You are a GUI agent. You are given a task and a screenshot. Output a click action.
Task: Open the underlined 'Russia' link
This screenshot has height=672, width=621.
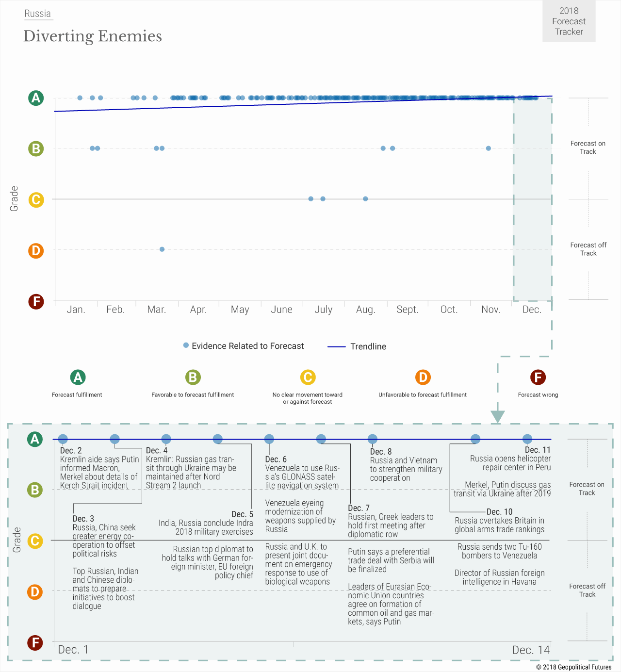[x=38, y=14]
